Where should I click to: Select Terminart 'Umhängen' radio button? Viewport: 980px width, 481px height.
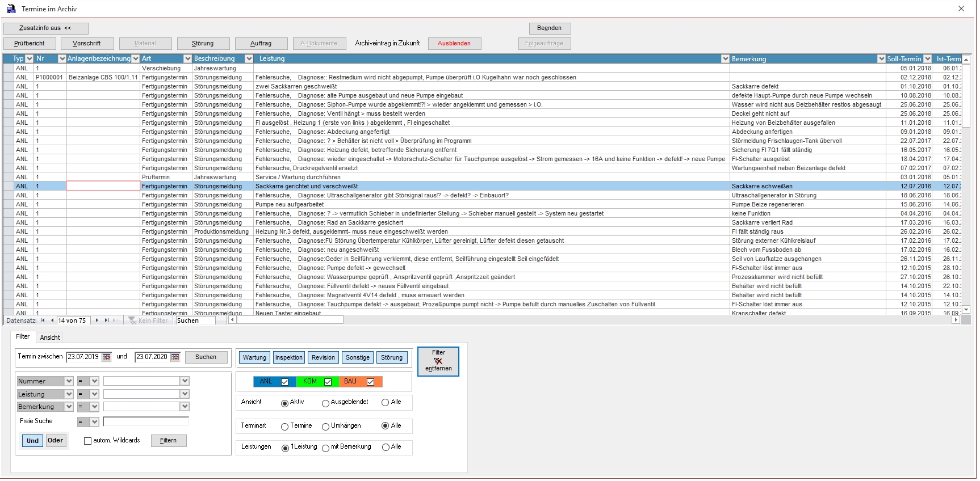[325, 427]
